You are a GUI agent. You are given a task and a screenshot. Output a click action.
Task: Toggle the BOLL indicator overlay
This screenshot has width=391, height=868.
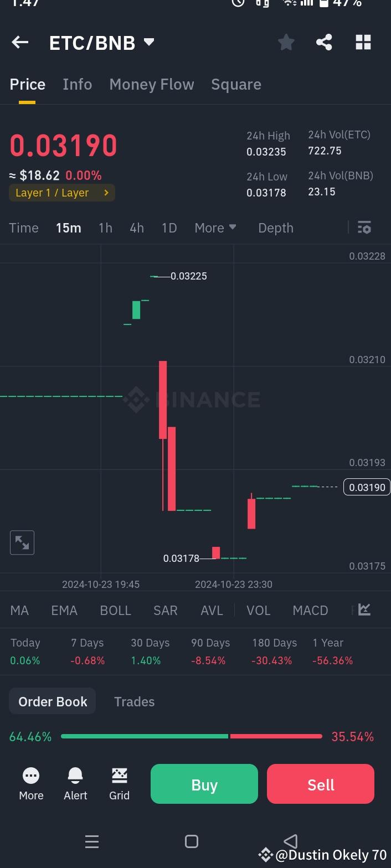[x=115, y=610]
